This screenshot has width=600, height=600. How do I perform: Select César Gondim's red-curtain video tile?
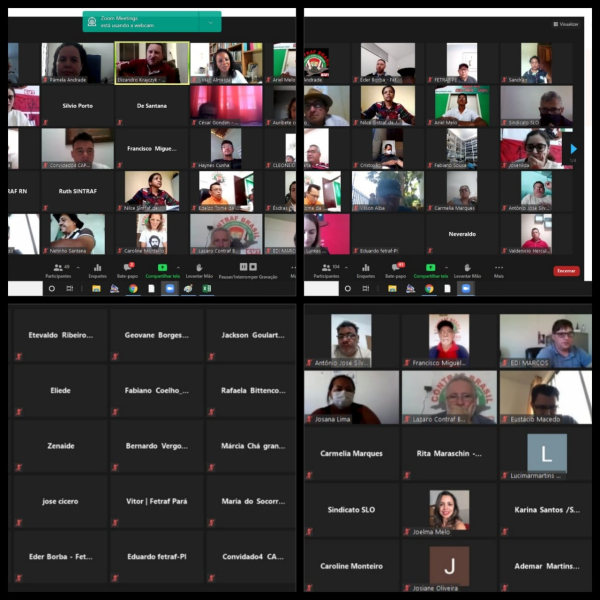point(227,106)
